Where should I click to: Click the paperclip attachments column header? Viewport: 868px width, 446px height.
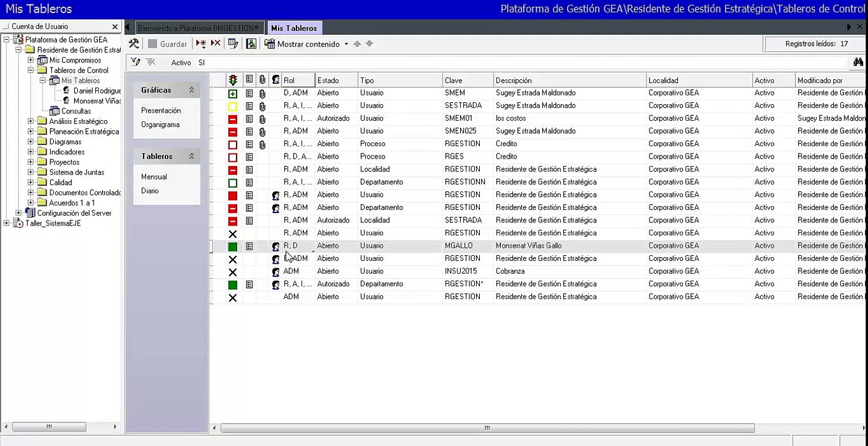263,81
